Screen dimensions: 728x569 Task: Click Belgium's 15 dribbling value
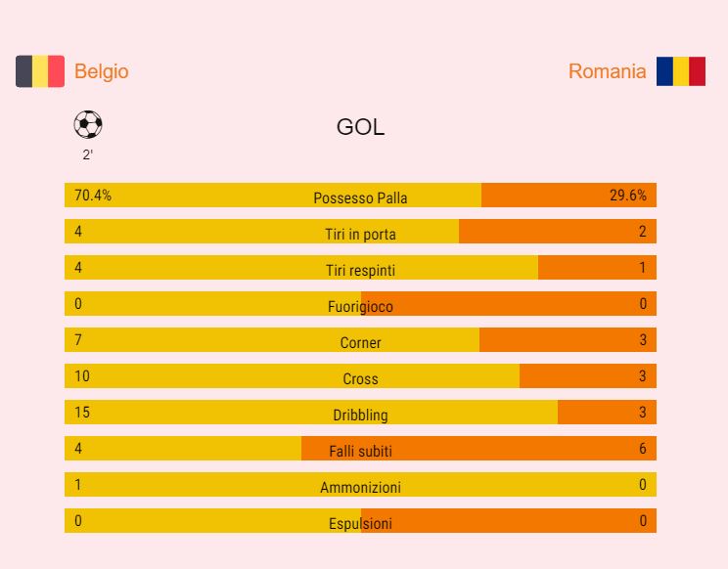tap(82, 412)
